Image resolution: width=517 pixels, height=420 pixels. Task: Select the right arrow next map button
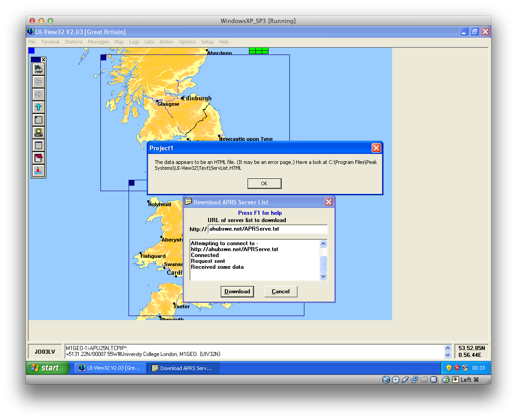click(39, 94)
